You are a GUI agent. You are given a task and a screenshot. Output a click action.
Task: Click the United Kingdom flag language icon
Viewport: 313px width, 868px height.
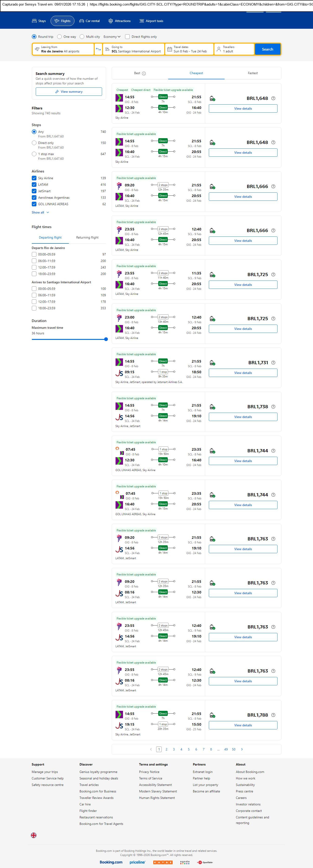tap(34, 835)
